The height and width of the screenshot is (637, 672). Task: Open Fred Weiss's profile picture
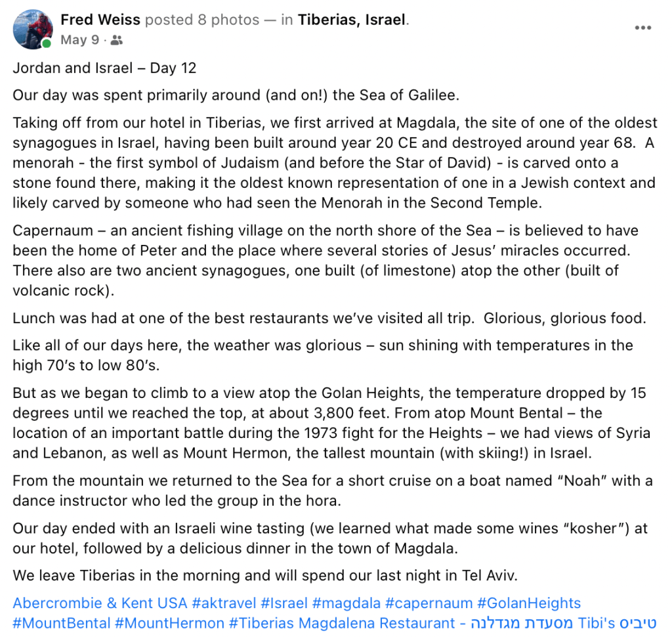32,29
